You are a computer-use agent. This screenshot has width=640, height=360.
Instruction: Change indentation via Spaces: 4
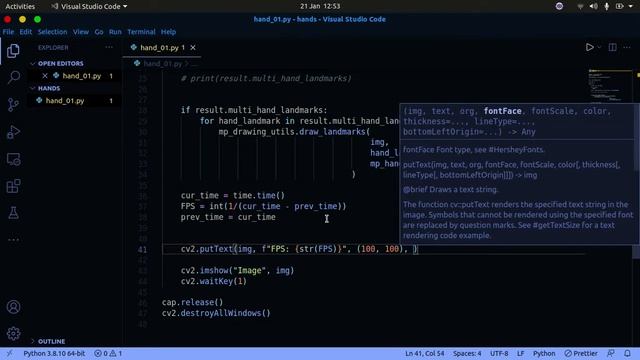coord(467,353)
